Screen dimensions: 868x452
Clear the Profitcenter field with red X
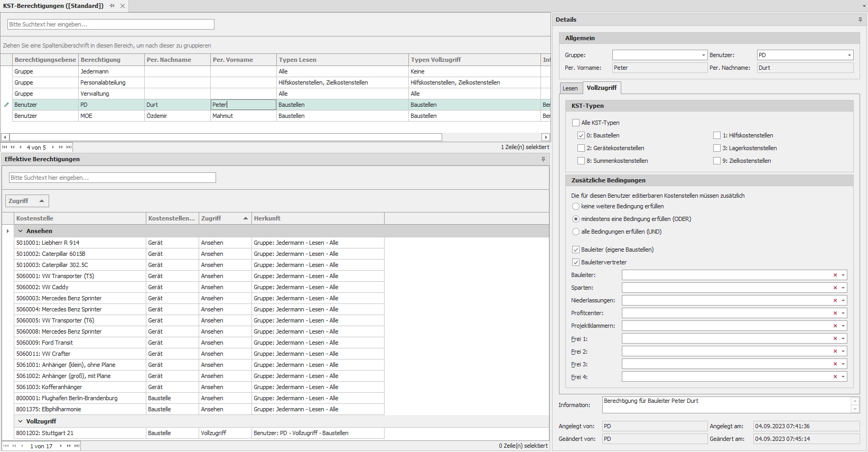pyautogui.click(x=835, y=313)
